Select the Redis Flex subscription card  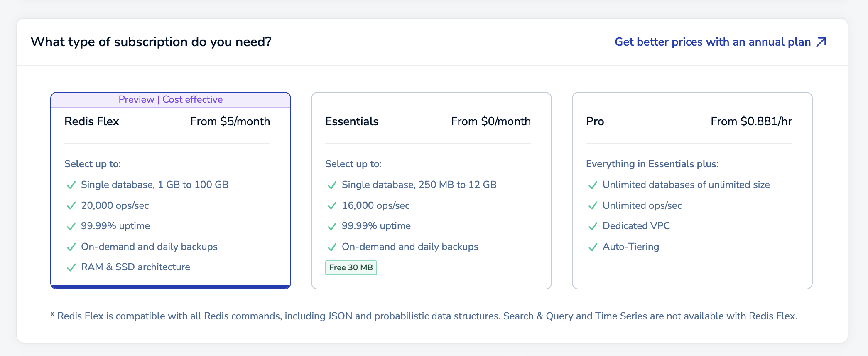tap(171, 190)
